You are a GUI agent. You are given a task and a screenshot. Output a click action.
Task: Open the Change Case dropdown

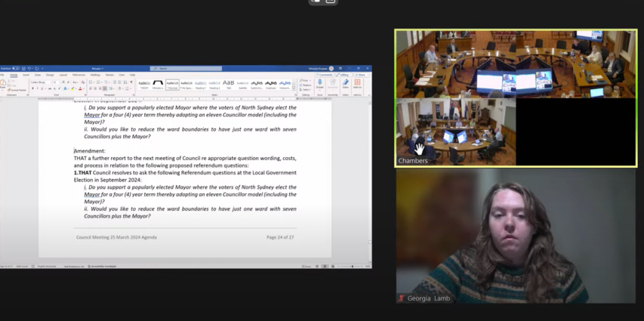pos(75,82)
